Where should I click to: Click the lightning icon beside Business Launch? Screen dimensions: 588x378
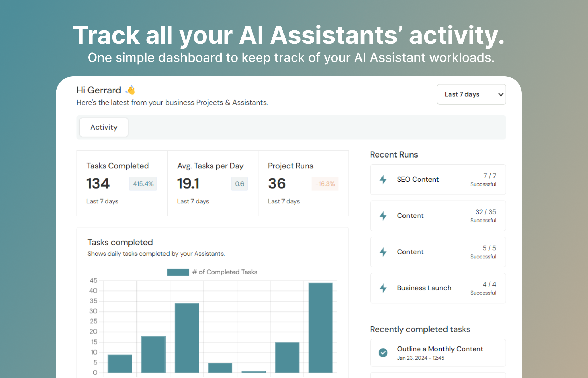tap(383, 288)
